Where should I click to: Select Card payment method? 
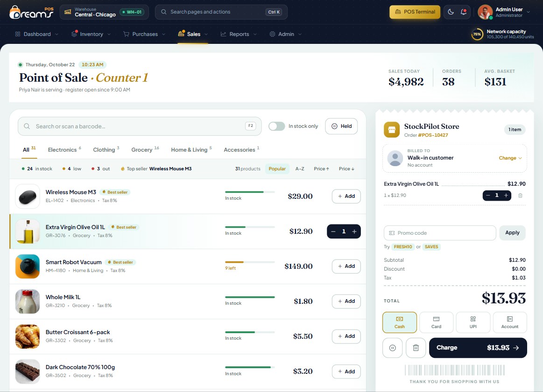pos(437,322)
